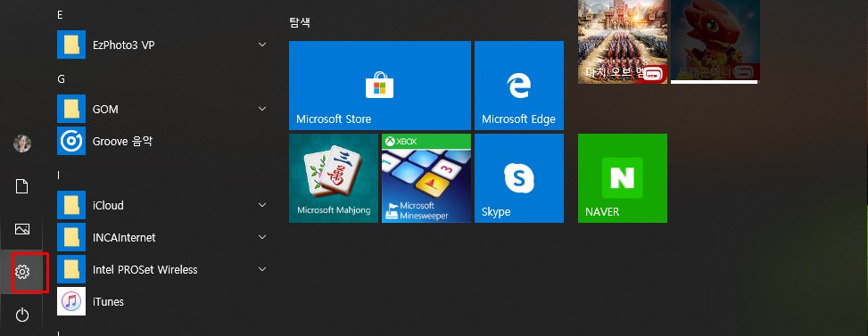
Task: Click the iTunes label text
Action: click(x=108, y=302)
